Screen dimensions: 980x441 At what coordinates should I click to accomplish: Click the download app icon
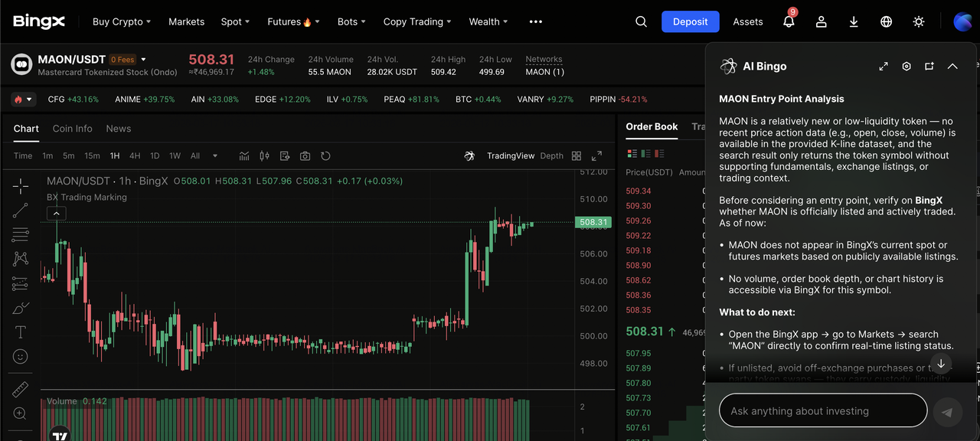point(854,21)
